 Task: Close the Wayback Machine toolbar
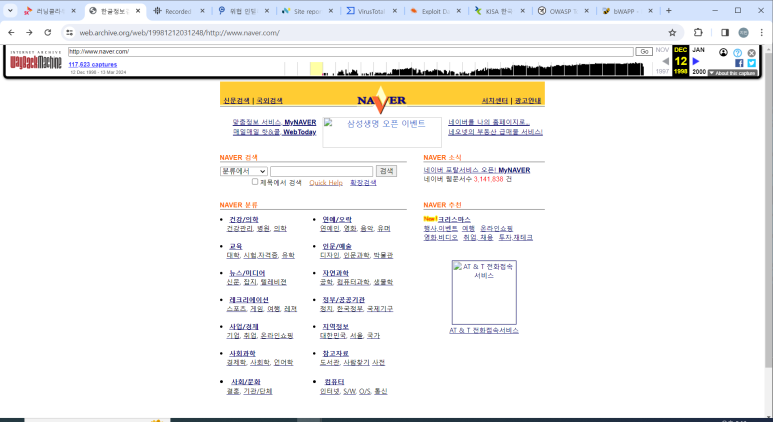[751, 53]
